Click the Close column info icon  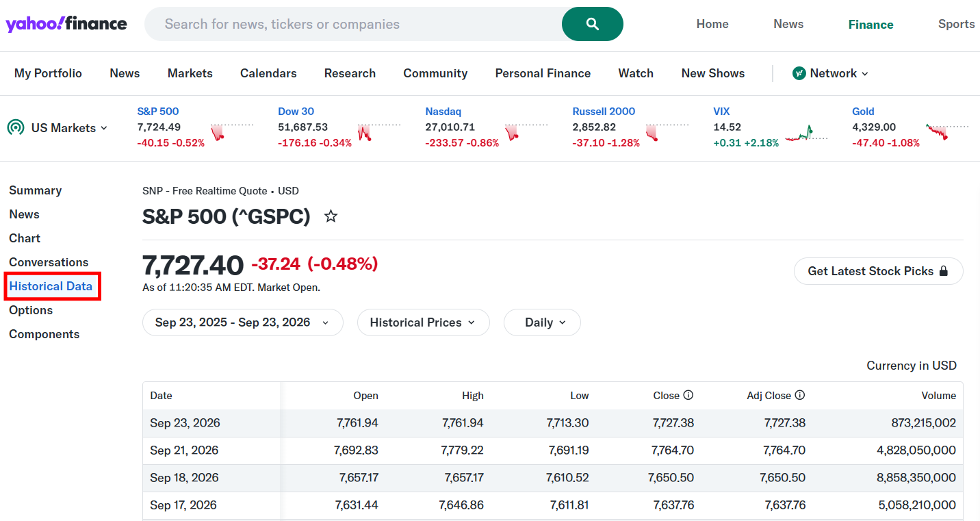688,395
